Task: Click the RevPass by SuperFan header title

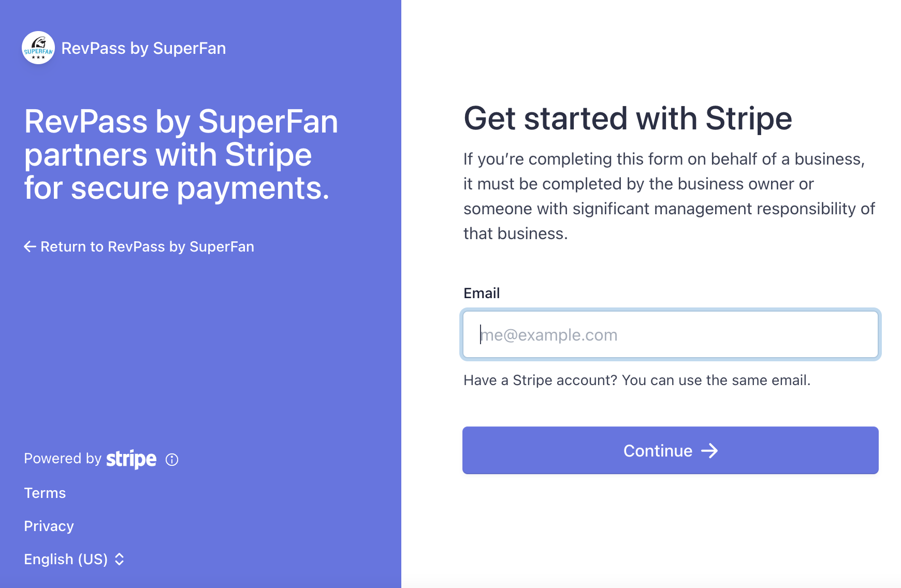Action: coord(143,48)
